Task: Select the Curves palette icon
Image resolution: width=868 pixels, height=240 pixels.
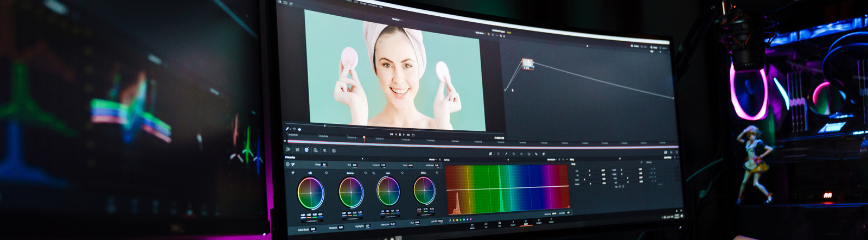Action: coord(490,154)
